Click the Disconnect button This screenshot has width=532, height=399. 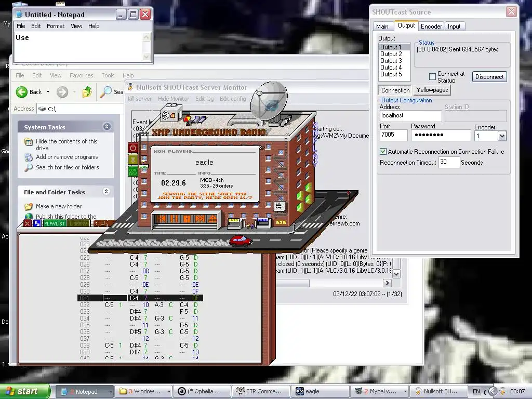(x=489, y=77)
